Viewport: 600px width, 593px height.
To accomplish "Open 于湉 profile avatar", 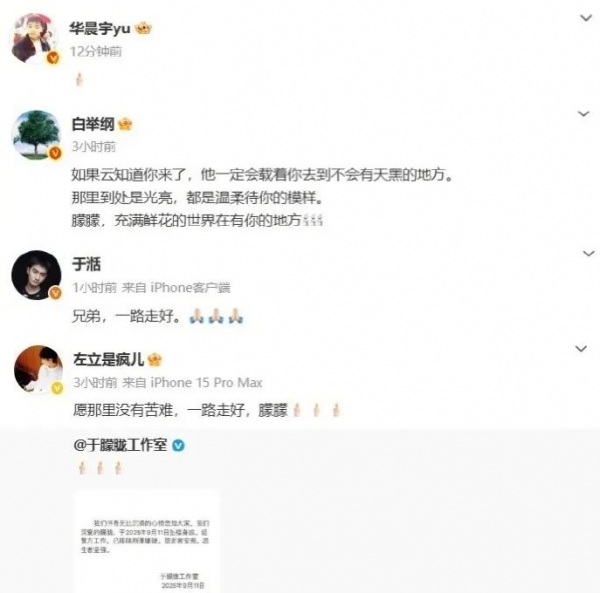I will (x=36, y=275).
